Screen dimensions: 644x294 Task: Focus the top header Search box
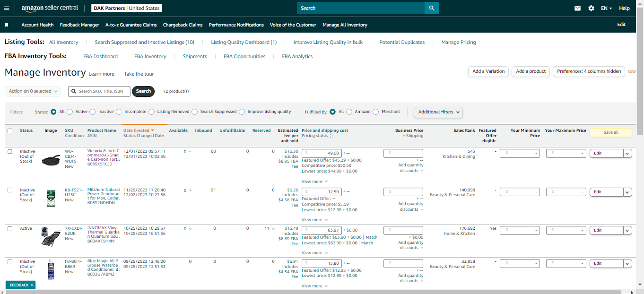361,8
